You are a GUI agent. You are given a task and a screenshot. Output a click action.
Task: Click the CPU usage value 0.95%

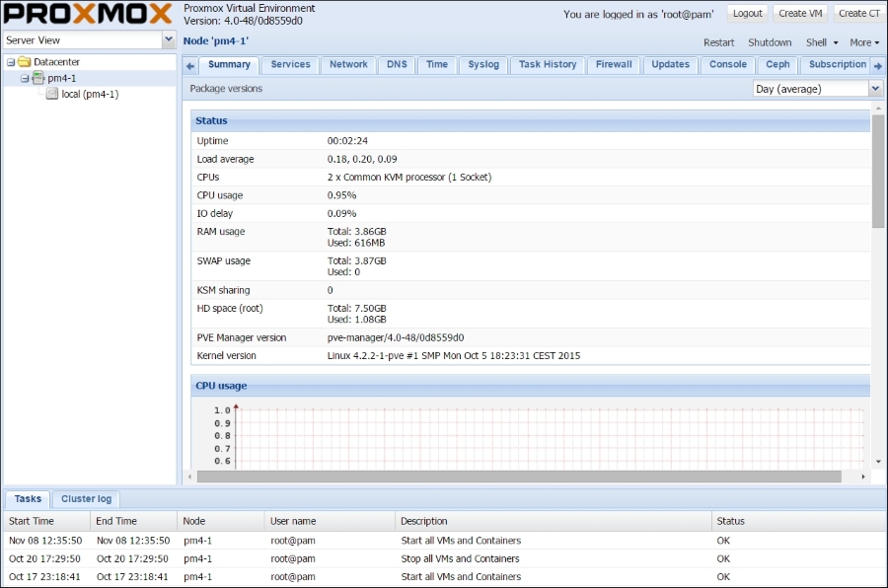click(x=341, y=195)
